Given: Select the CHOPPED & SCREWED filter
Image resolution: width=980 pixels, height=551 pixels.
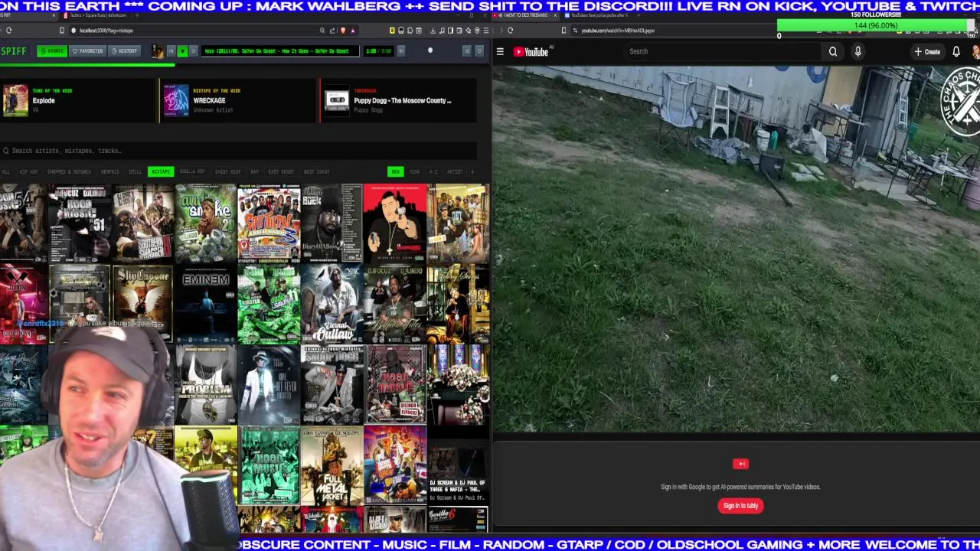Looking at the screenshot, I should (69, 171).
